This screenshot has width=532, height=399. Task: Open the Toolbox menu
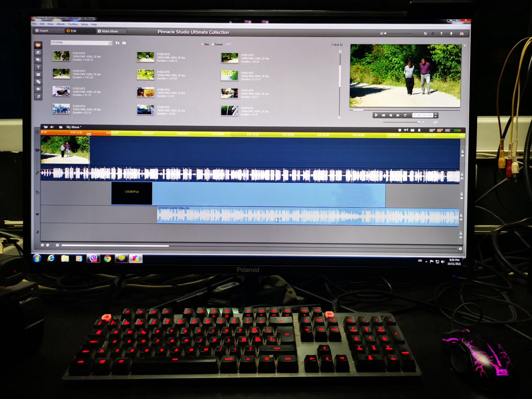(x=73, y=24)
